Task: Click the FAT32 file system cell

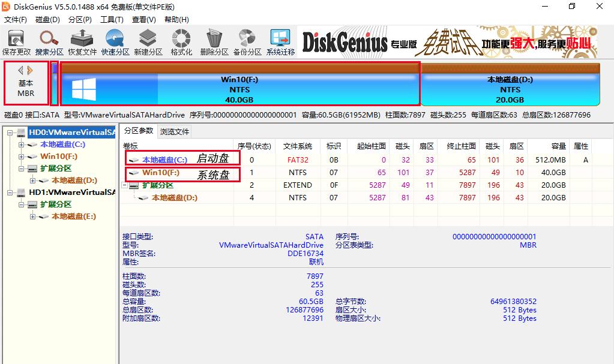Action: (298, 160)
